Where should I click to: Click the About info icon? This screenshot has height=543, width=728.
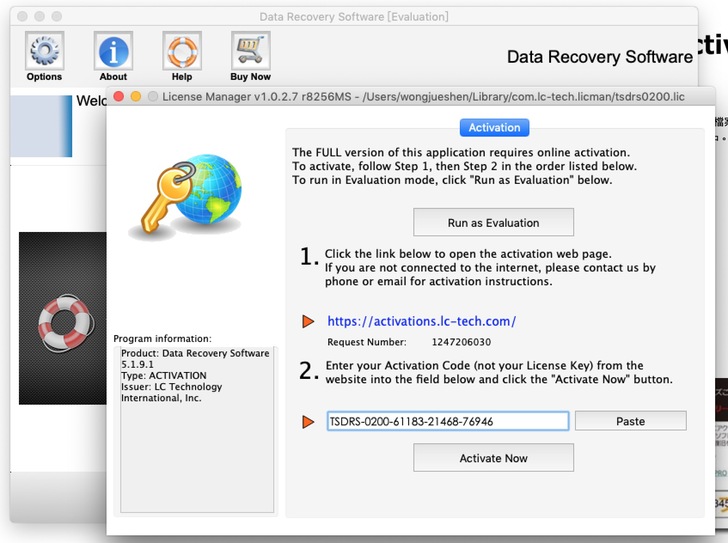113,51
